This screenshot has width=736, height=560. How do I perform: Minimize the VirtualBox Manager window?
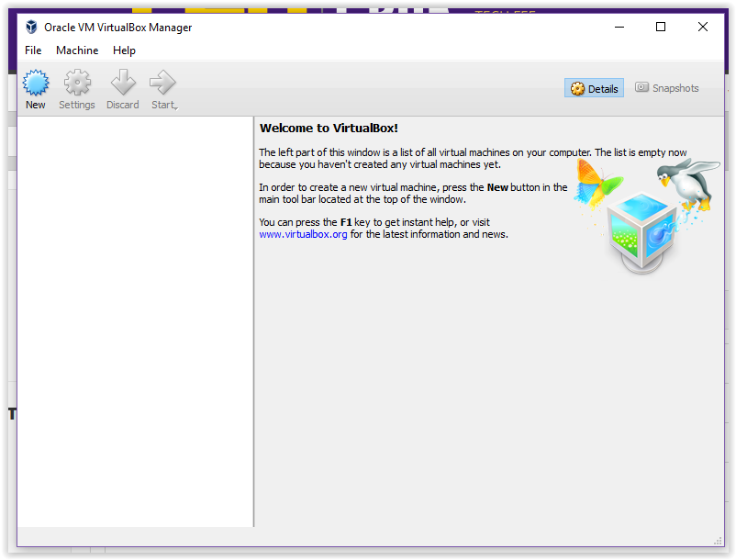[x=619, y=28]
